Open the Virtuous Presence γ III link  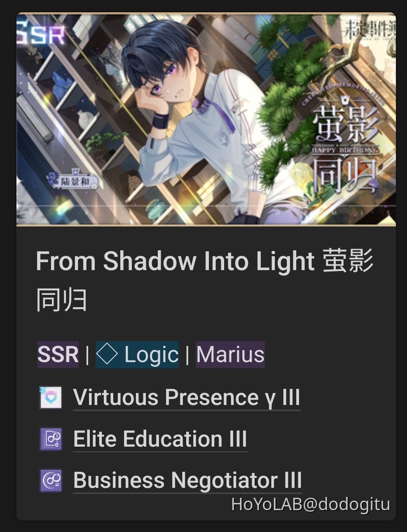coord(187,398)
